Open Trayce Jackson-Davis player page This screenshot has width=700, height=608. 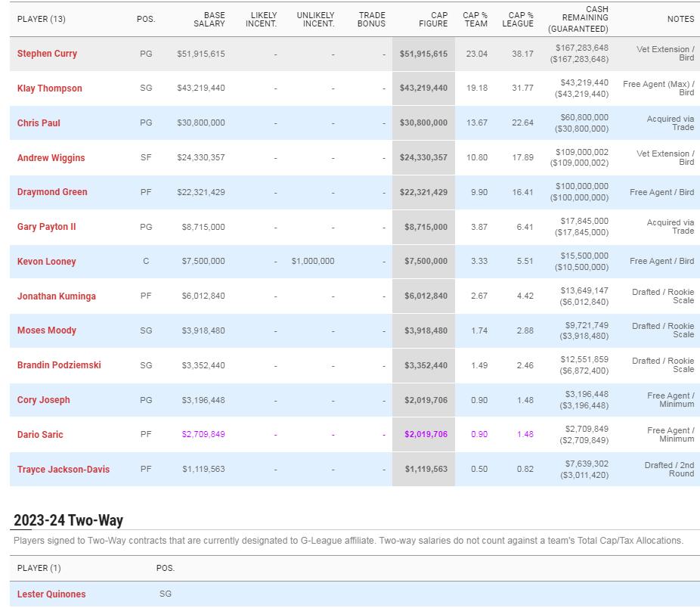63,470
